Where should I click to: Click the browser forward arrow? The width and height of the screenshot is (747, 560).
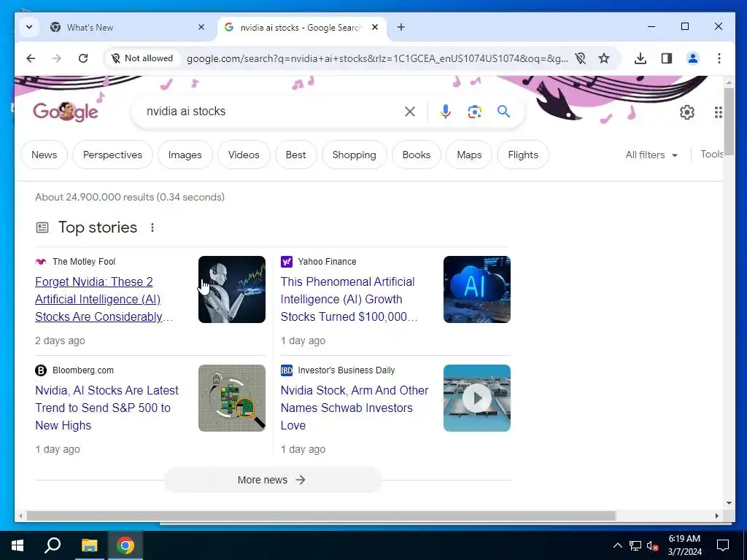coord(57,58)
